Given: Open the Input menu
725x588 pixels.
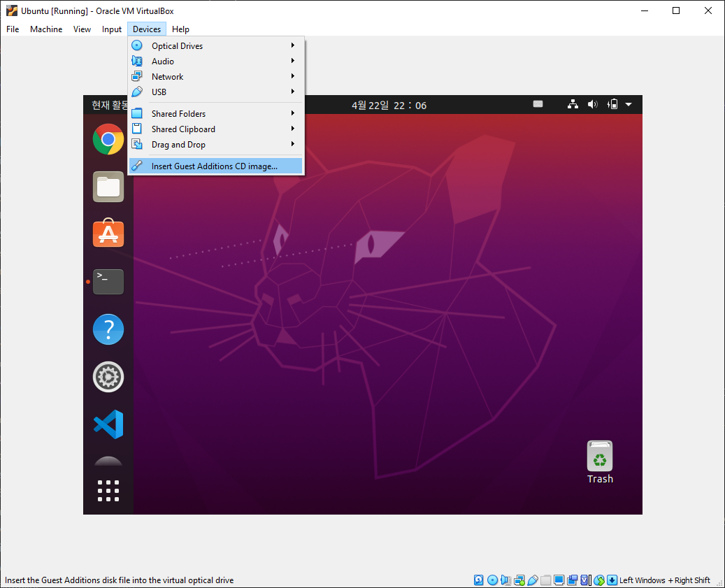Looking at the screenshot, I should 111,29.
